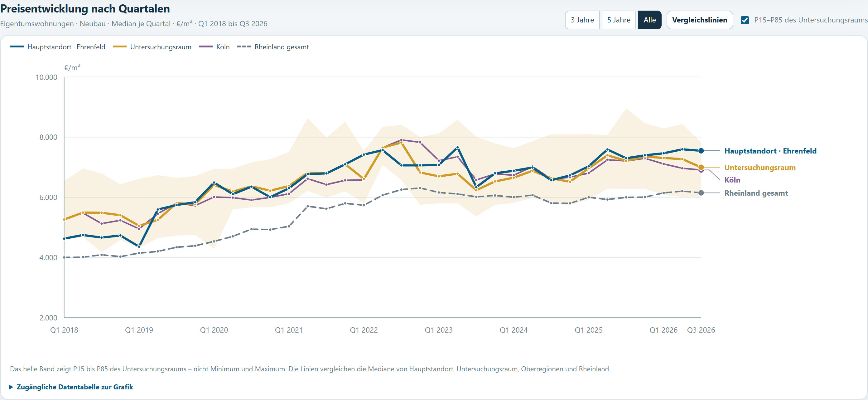This screenshot has height=400, width=868.
Task: Click the 10.000 y-axis value
Action: (x=46, y=77)
